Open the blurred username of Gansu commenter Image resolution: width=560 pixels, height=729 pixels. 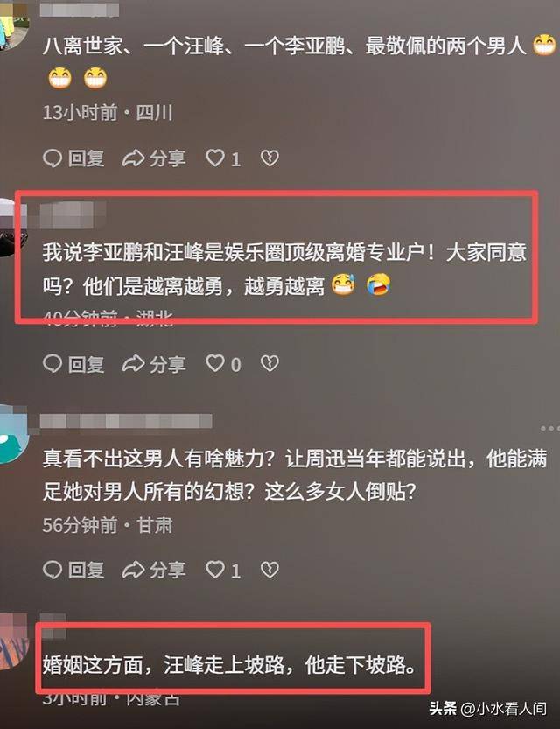click(126, 421)
